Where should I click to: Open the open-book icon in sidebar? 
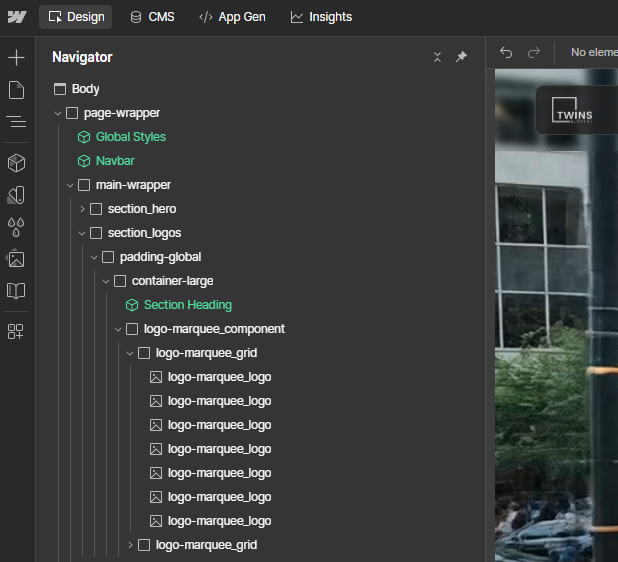(x=16, y=291)
